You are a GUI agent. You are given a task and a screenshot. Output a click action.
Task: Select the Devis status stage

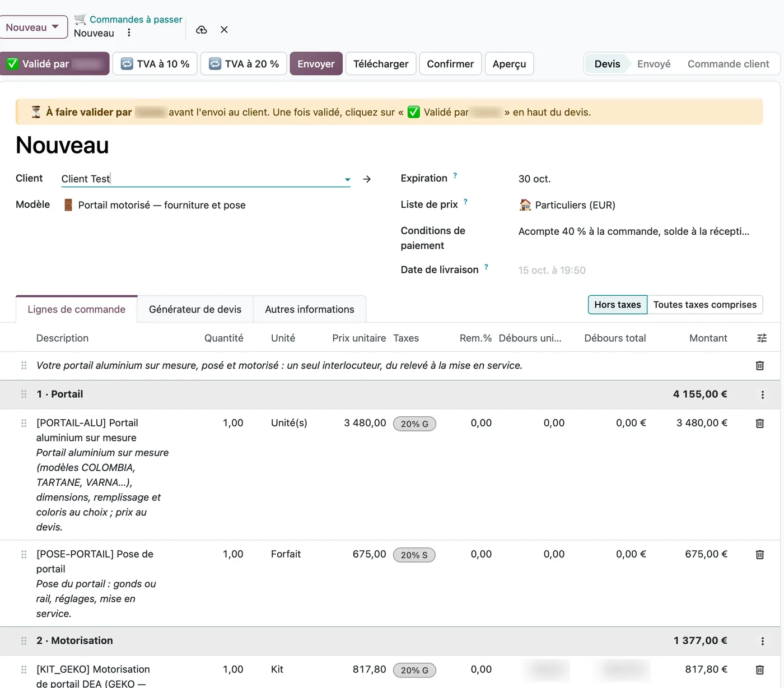click(x=607, y=64)
